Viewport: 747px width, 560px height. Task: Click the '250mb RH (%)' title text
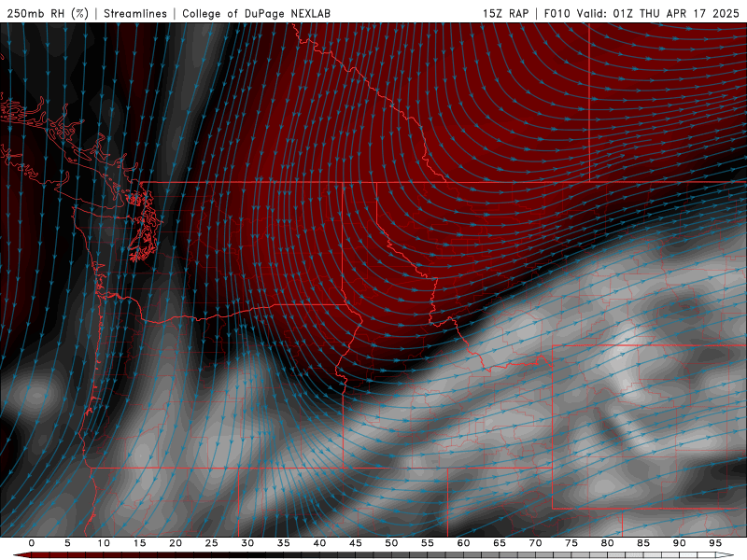pyautogui.click(x=48, y=13)
